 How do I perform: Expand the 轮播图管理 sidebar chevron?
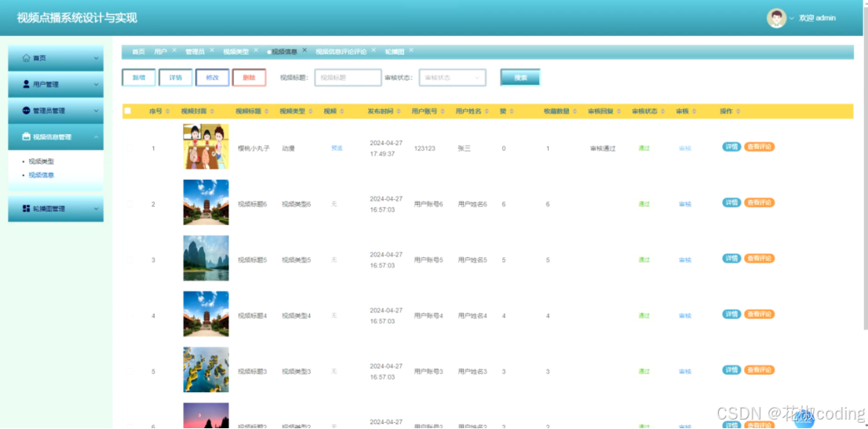(x=96, y=209)
